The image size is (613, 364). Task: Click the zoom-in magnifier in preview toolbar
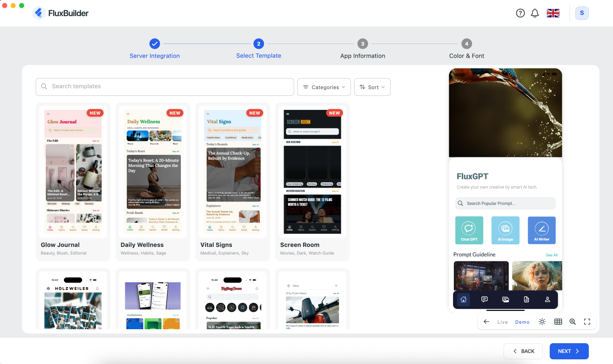click(x=573, y=322)
